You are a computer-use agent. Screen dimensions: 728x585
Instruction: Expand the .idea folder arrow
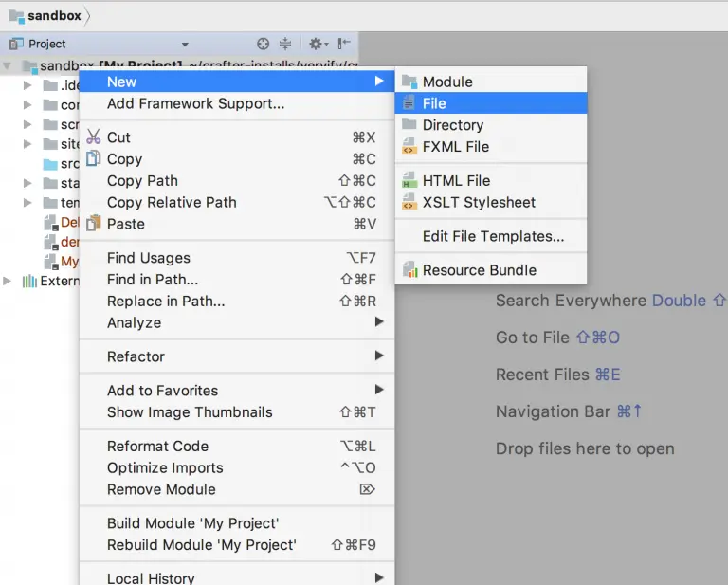click(x=27, y=85)
